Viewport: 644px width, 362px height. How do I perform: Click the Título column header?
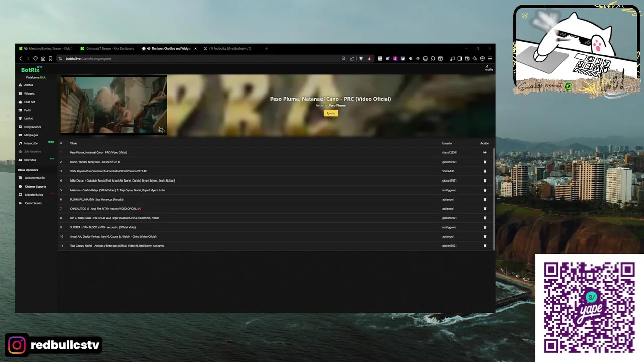[x=73, y=143]
